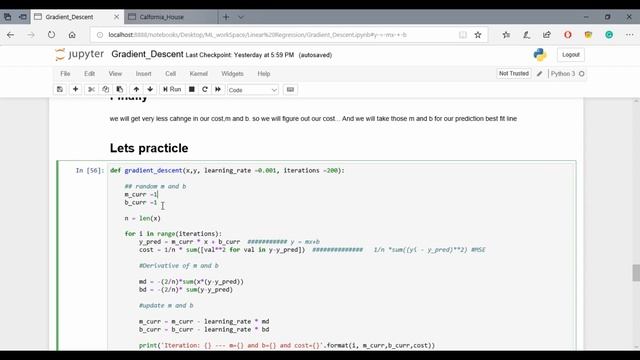The image size is (640, 360).
Task: Show the tabs you've set aside
Action: click(x=8, y=17)
